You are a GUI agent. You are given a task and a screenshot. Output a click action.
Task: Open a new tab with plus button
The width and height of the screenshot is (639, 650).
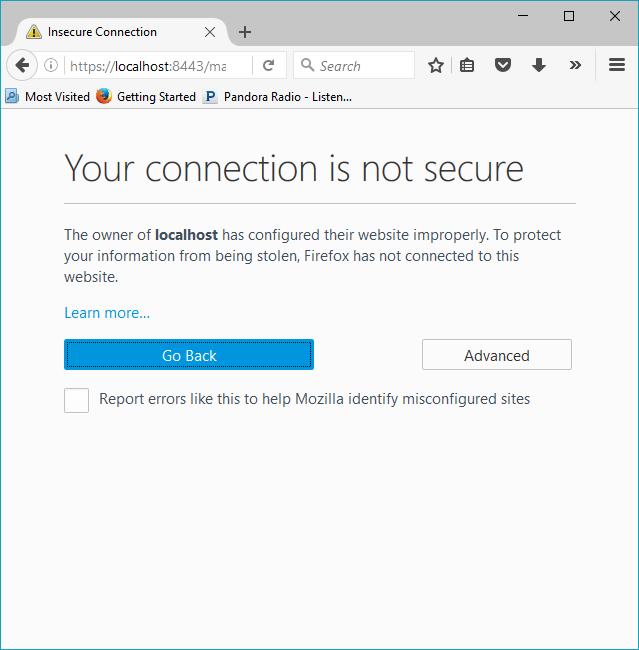[x=245, y=32]
